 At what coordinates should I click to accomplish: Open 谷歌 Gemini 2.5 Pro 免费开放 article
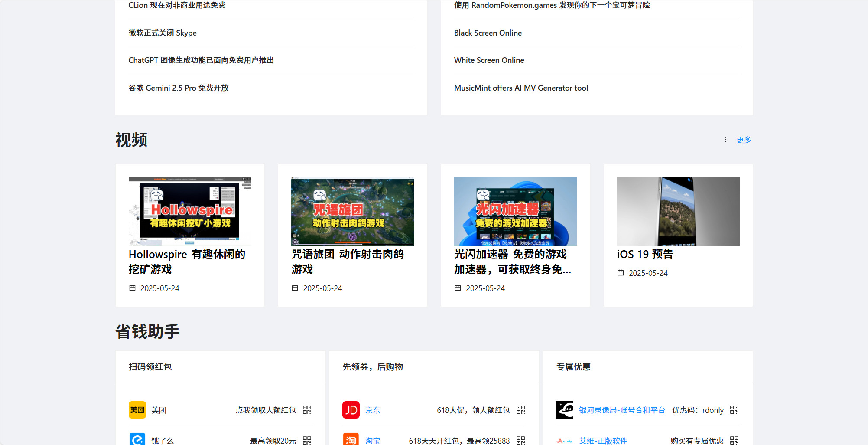(179, 88)
